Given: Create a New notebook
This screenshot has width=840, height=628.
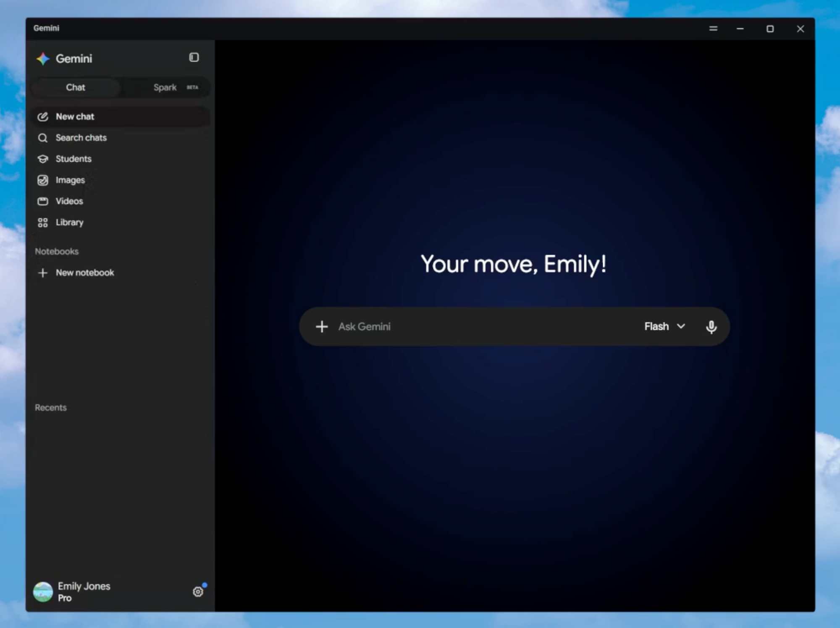Looking at the screenshot, I should click(121, 273).
